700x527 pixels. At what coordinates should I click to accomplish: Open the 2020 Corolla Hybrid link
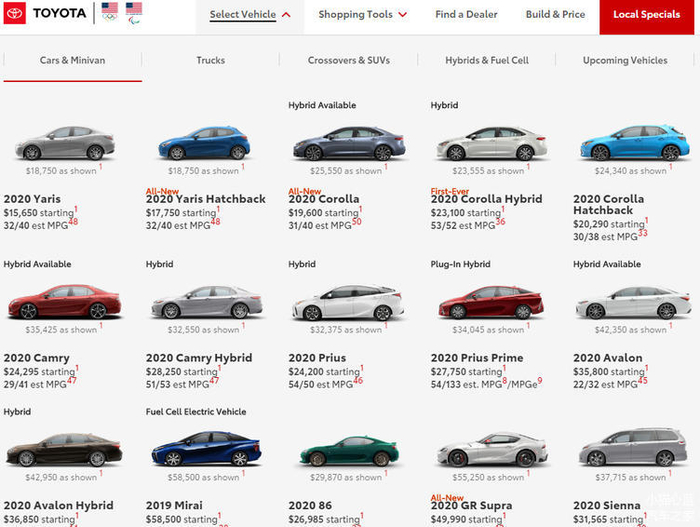(486, 199)
